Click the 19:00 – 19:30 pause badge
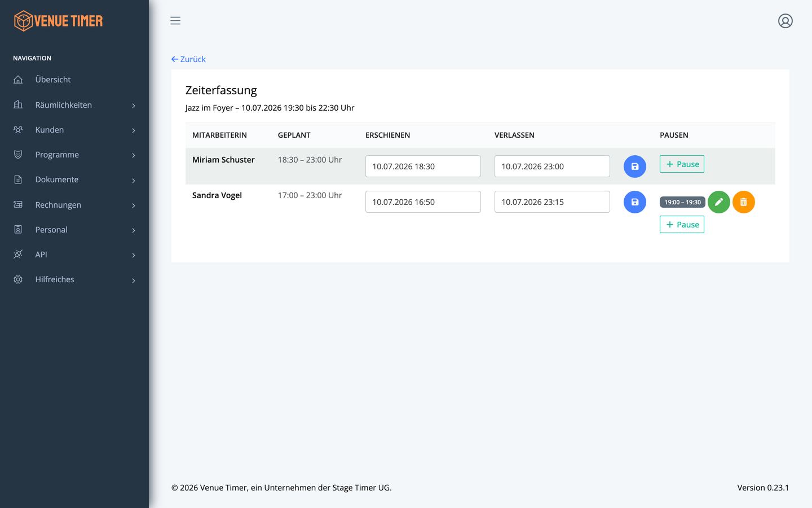This screenshot has height=508, width=812. tap(682, 202)
